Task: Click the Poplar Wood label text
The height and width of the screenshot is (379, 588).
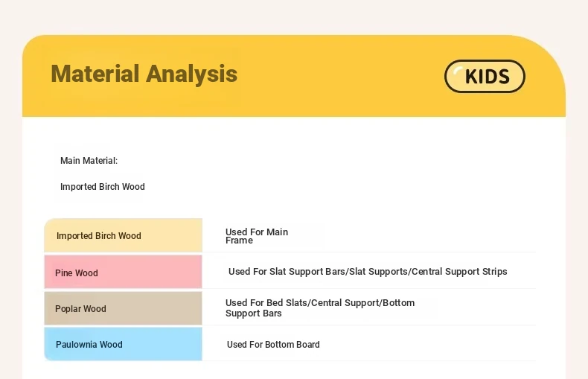Action: [x=80, y=309]
